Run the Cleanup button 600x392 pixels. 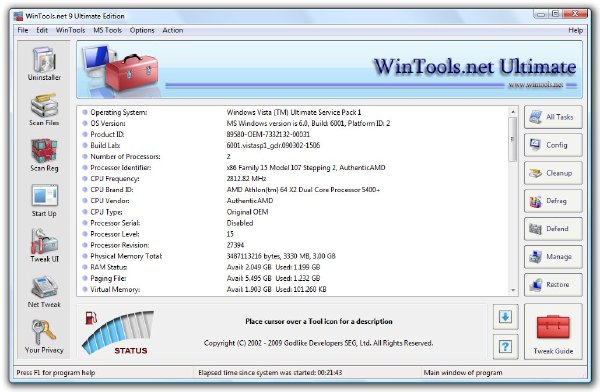(553, 173)
